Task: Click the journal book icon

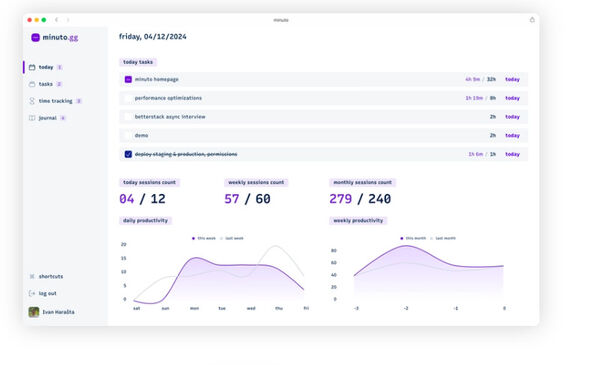Action: (x=32, y=118)
